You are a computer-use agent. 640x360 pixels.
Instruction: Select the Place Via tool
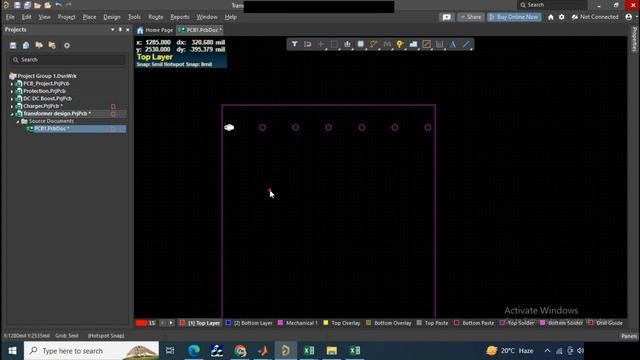click(x=400, y=44)
